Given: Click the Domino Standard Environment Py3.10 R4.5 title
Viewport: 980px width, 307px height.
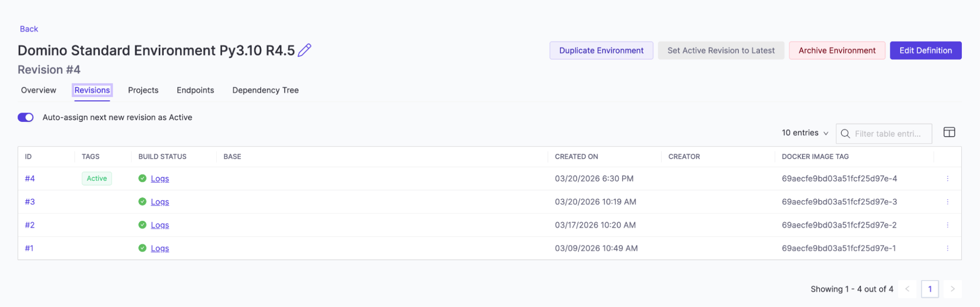Looking at the screenshot, I should pyautogui.click(x=156, y=50).
